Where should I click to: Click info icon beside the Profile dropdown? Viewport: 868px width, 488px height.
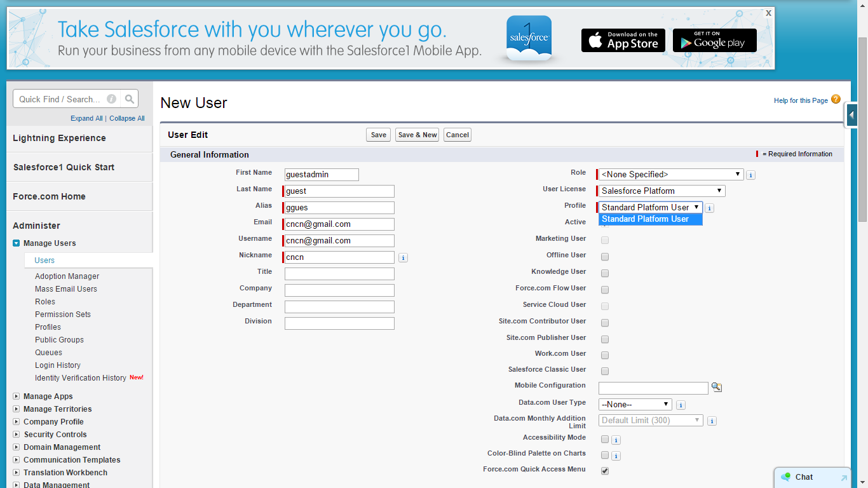click(x=710, y=208)
